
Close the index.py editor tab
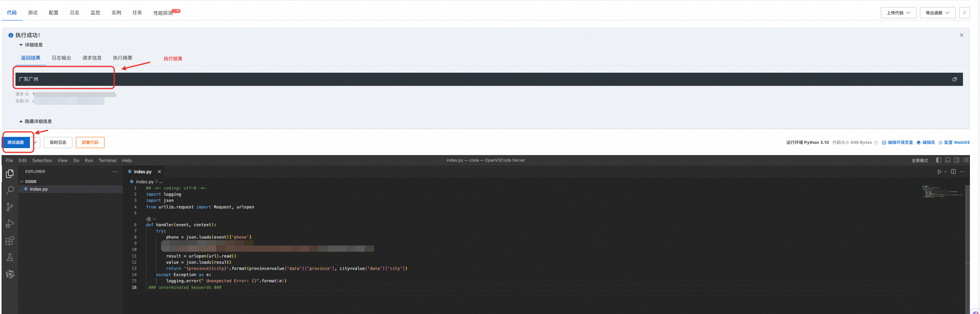[x=159, y=172]
